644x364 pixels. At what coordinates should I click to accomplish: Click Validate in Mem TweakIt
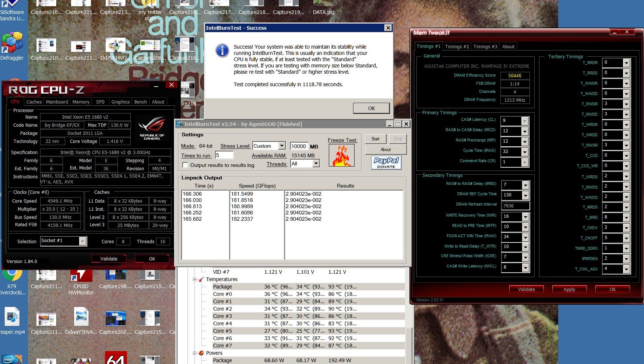pos(526,289)
